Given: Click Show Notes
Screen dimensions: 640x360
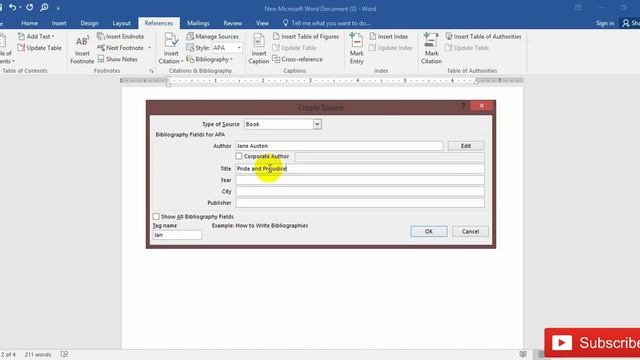Looking at the screenshot, I should pyautogui.click(x=118, y=59).
